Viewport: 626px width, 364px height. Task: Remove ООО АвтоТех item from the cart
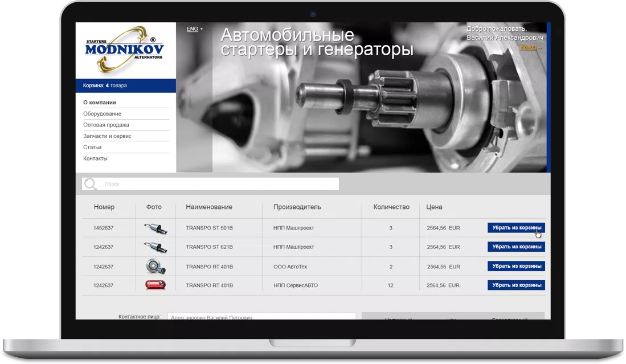tap(516, 266)
